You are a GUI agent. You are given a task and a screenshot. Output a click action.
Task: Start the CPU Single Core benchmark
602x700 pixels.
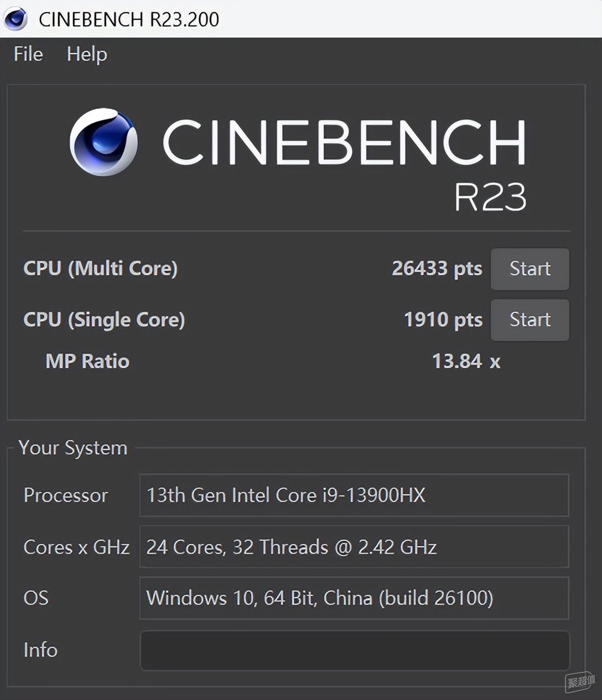(x=530, y=320)
